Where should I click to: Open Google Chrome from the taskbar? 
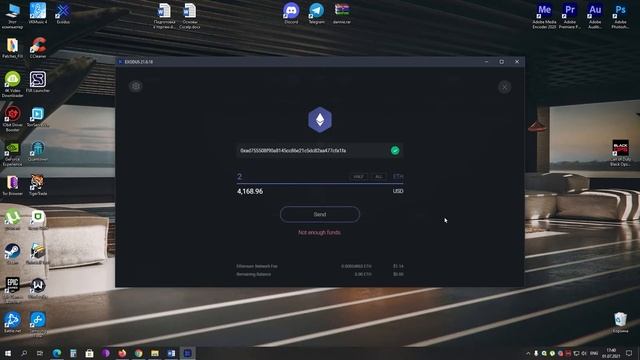pos(138,353)
